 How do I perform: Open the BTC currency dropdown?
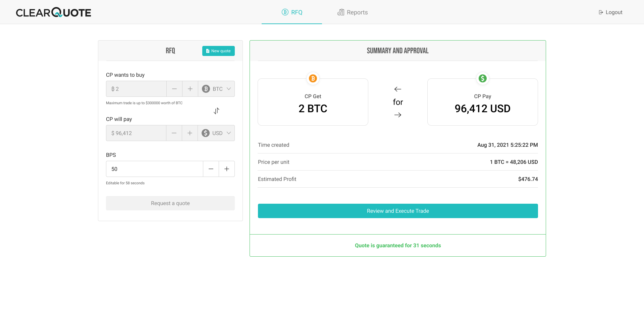(216, 89)
